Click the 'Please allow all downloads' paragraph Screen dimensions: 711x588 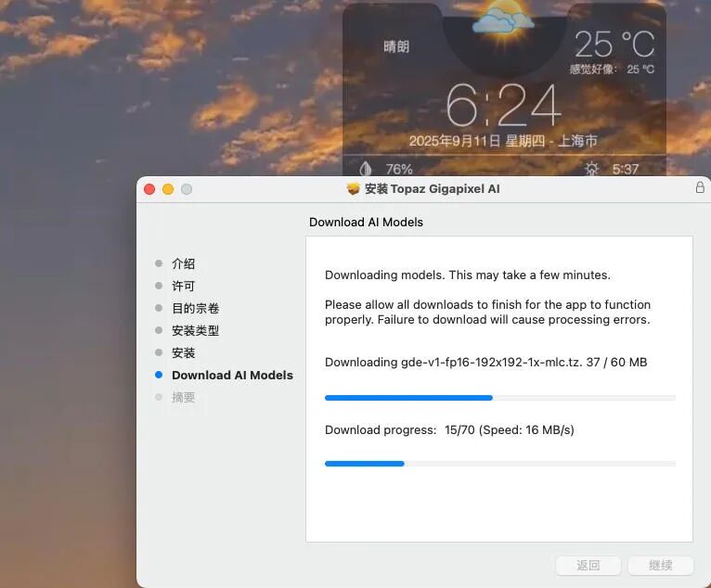tap(487, 313)
